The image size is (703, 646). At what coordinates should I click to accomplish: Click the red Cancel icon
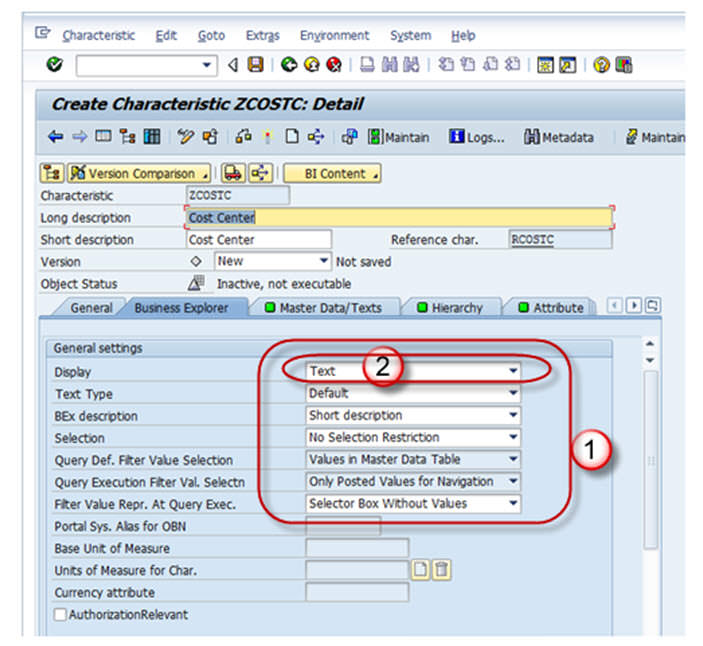coord(333,65)
